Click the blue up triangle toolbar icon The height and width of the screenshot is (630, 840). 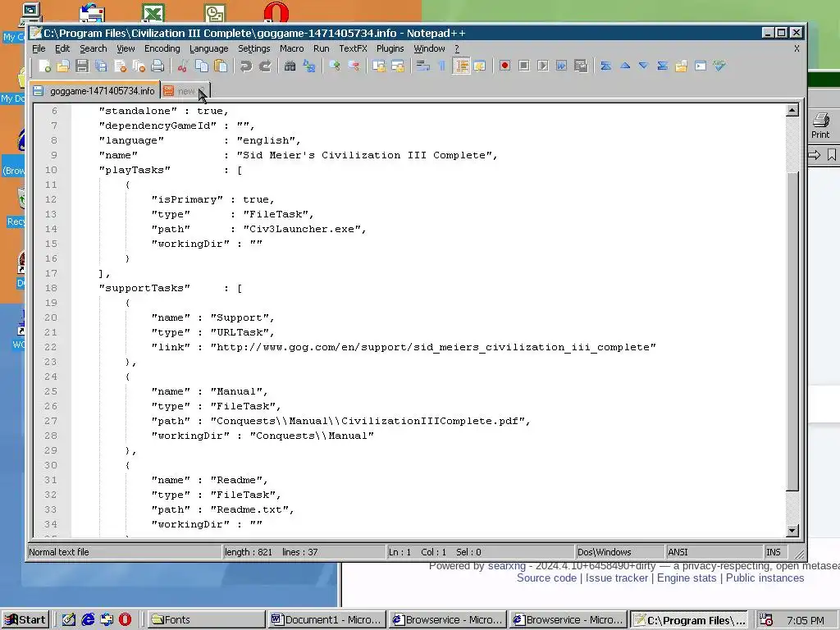(624, 66)
